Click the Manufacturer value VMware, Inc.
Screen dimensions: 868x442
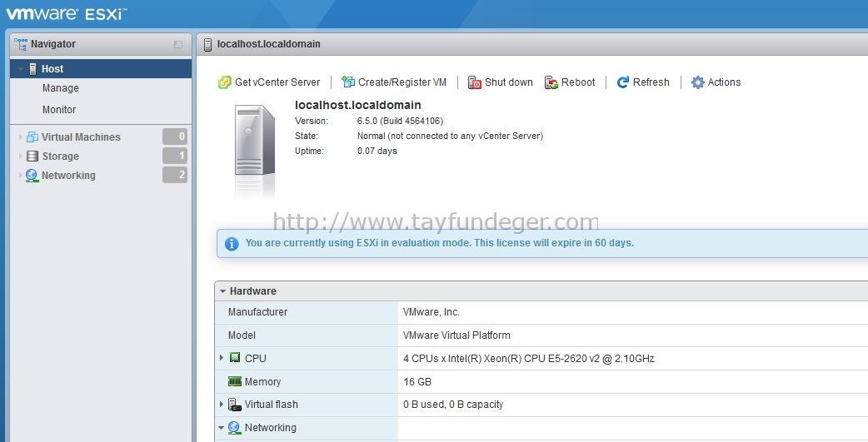pos(432,312)
